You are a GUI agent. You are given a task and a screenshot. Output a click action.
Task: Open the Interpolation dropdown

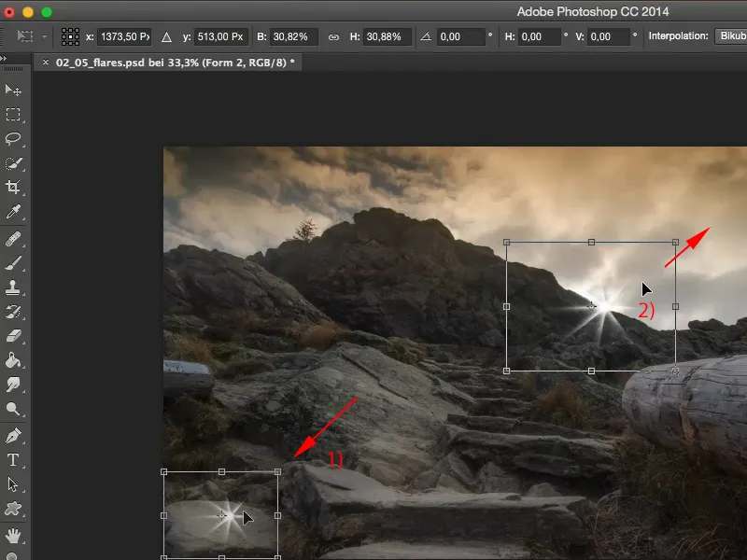(731, 36)
